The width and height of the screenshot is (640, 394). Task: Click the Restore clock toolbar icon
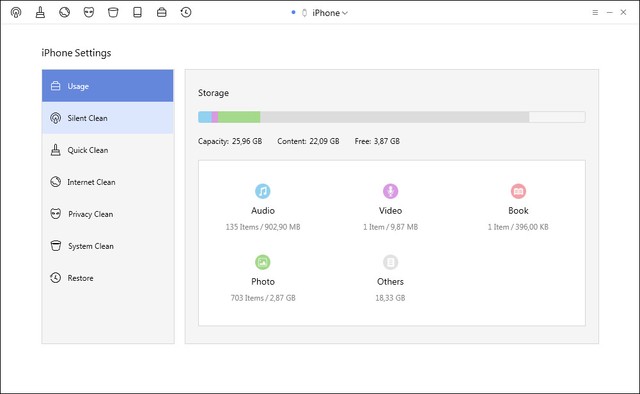tap(186, 13)
